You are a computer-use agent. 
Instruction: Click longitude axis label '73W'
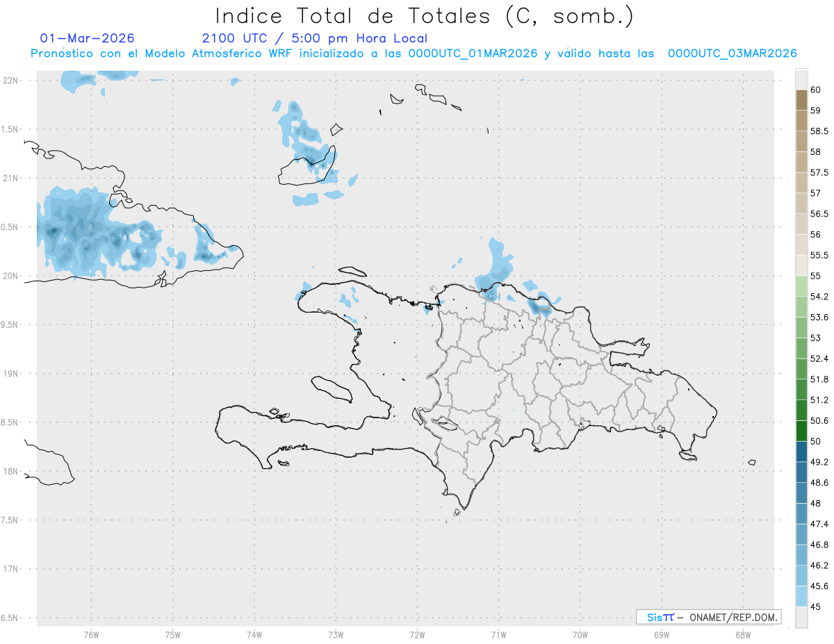(x=336, y=635)
